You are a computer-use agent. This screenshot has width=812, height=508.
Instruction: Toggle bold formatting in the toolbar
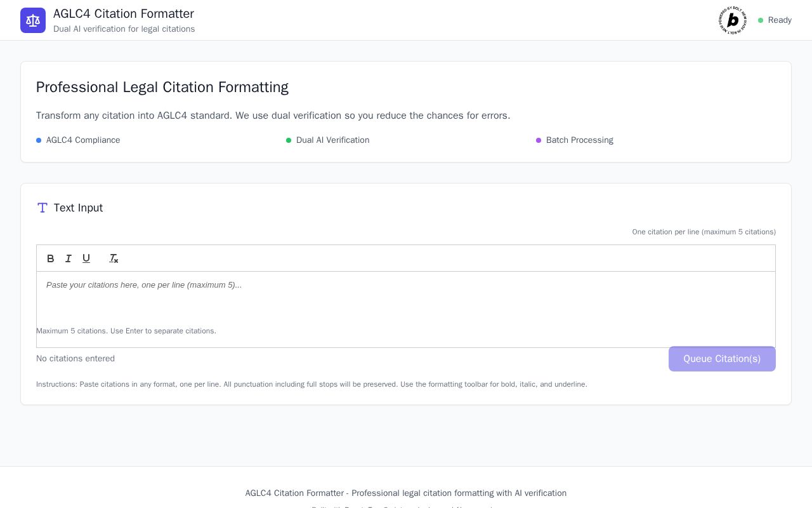click(x=51, y=258)
